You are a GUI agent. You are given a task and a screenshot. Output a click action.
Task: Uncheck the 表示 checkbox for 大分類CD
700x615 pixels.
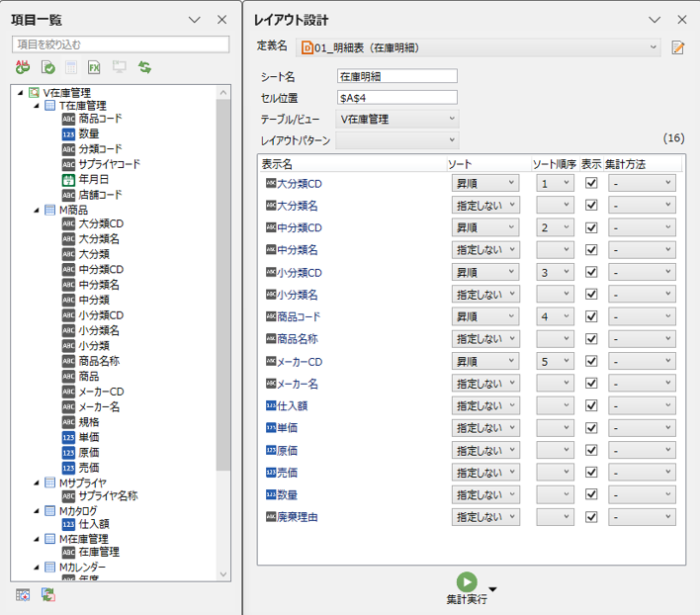591,183
